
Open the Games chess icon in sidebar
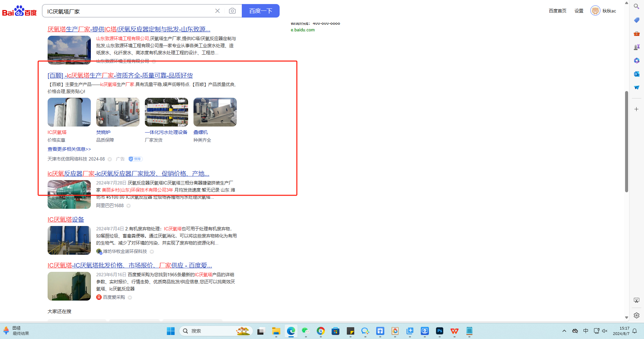coord(637,47)
